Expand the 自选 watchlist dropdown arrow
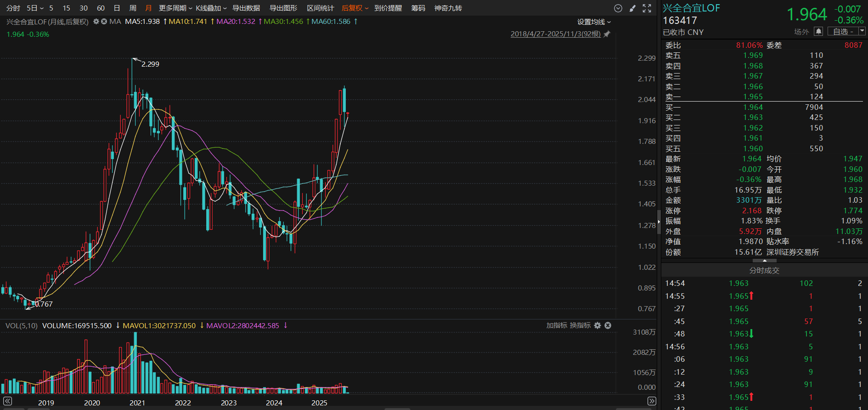 point(862,31)
